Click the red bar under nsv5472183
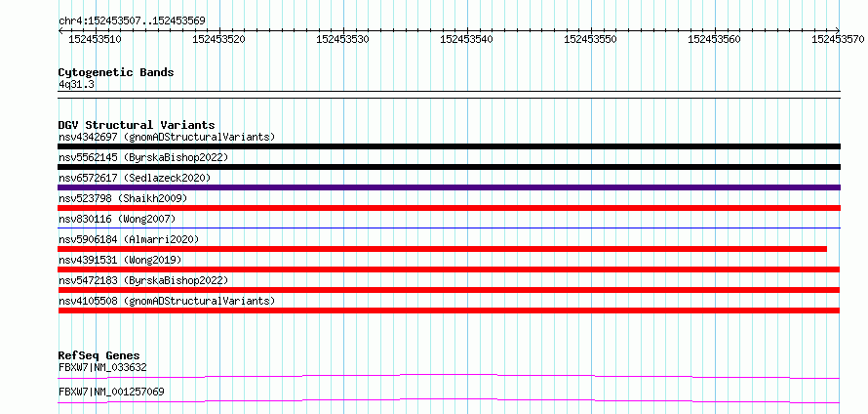Screen dimensions: 868x414 point(449,290)
